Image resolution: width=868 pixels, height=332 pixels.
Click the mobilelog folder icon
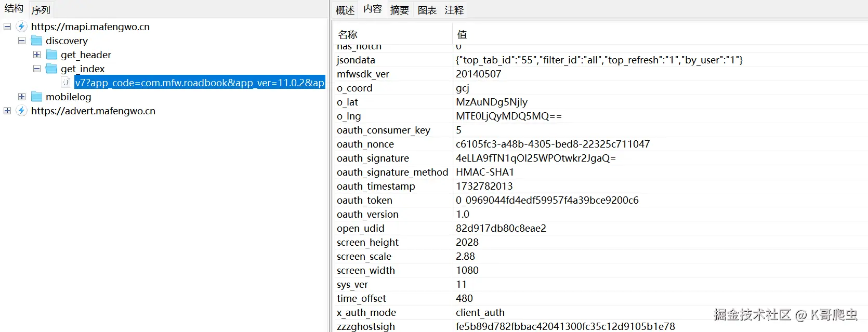pos(36,97)
